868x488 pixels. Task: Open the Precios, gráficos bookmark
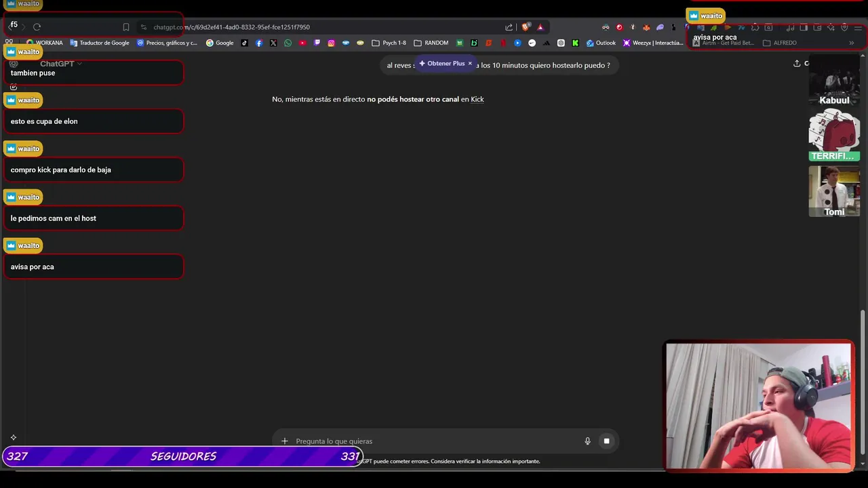pos(167,43)
